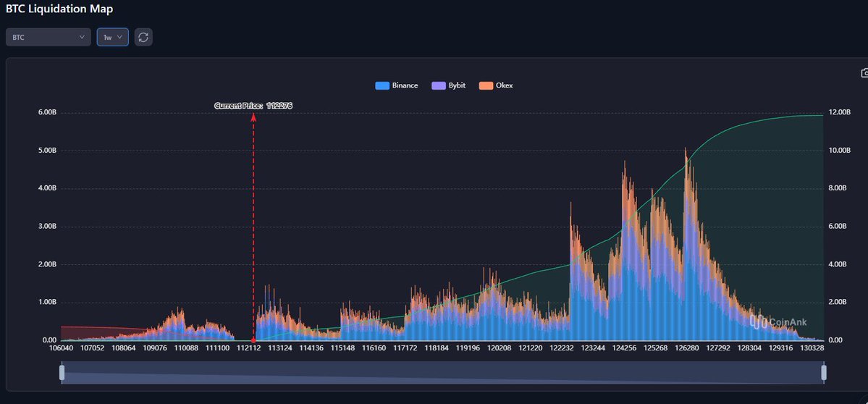Click the orange Okex legend swatch
Screen dimensions: 868x404
486,85
